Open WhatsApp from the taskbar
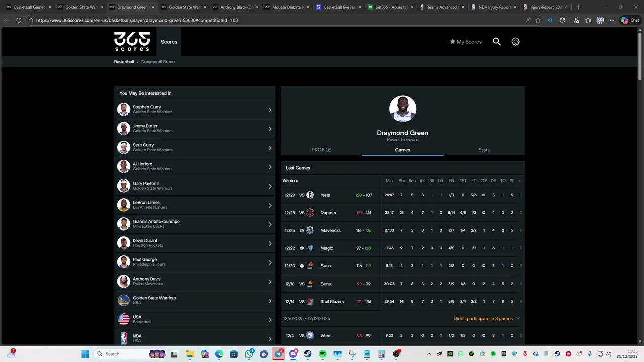Image resolution: width=644 pixels, height=362 pixels. pos(249,354)
